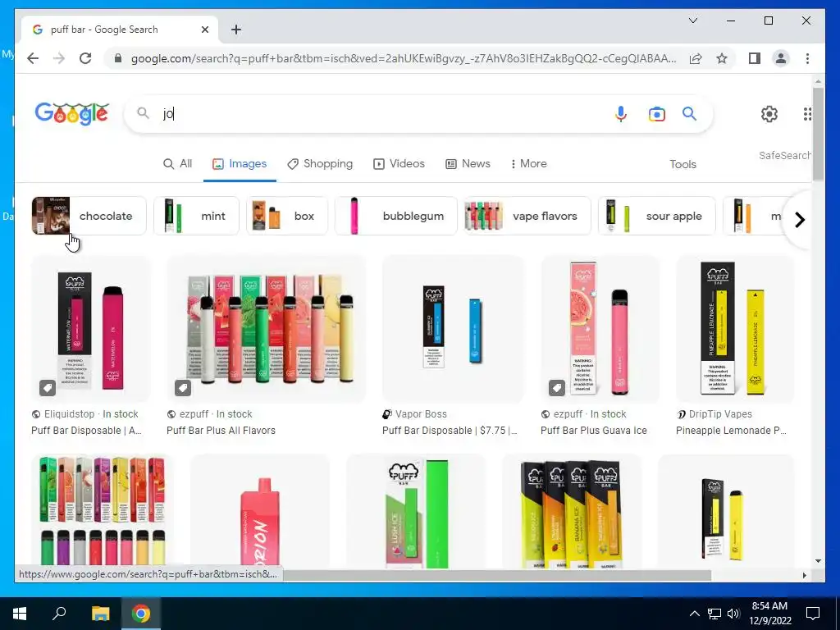Open File Explorer from the taskbar
Screen dimensions: 840x630
click(100, 614)
